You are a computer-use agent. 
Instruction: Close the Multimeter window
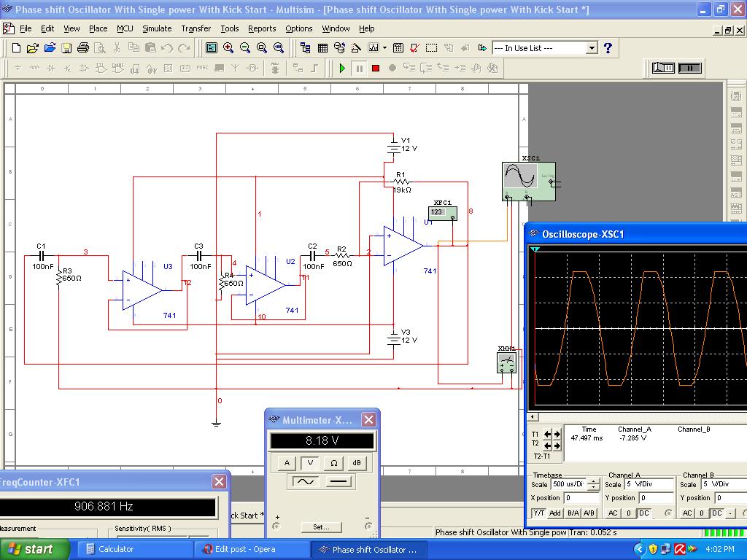(368, 419)
